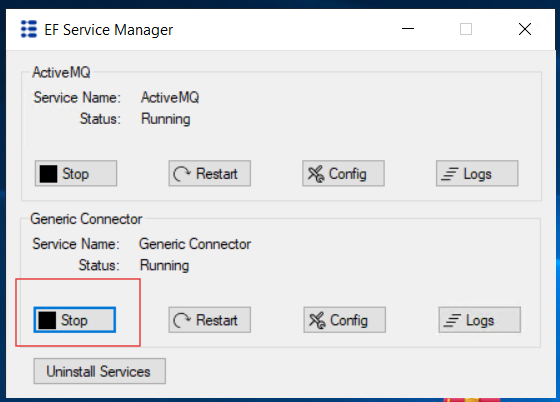The width and height of the screenshot is (560, 402).
Task: View Logs for Generic Connector
Action: tap(480, 320)
